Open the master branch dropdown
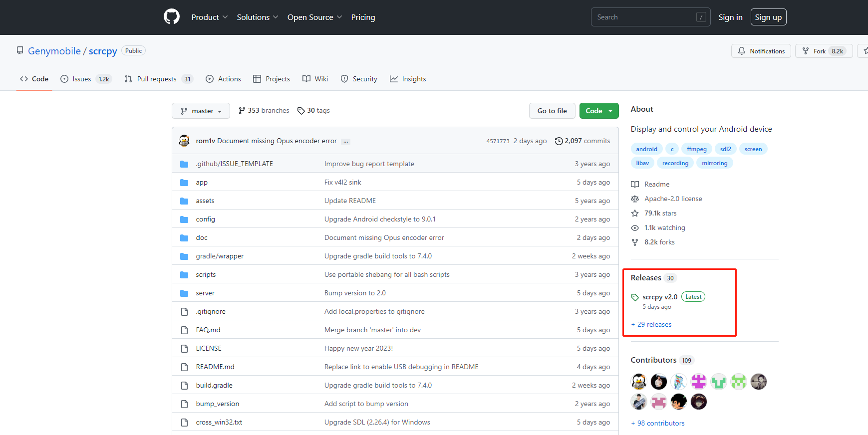Image resolution: width=868 pixels, height=435 pixels. point(201,111)
